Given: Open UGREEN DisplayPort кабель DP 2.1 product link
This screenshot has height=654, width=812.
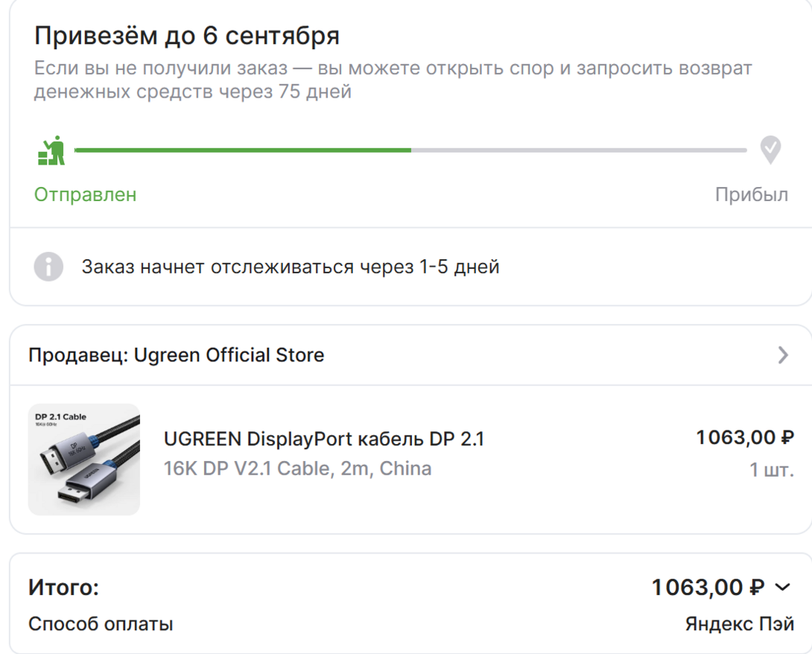Looking at the screenshot, I should [x=323, y=439].
